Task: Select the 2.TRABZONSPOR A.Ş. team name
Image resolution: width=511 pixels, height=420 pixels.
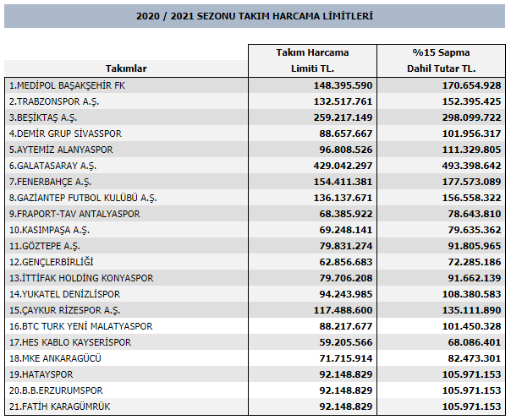Action: [54, 101]
